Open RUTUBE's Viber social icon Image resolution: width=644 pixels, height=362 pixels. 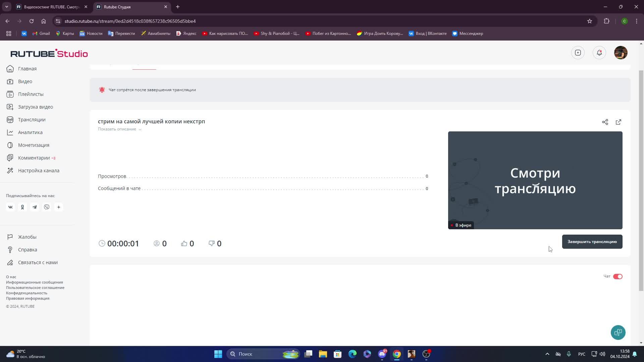[47, 207]
